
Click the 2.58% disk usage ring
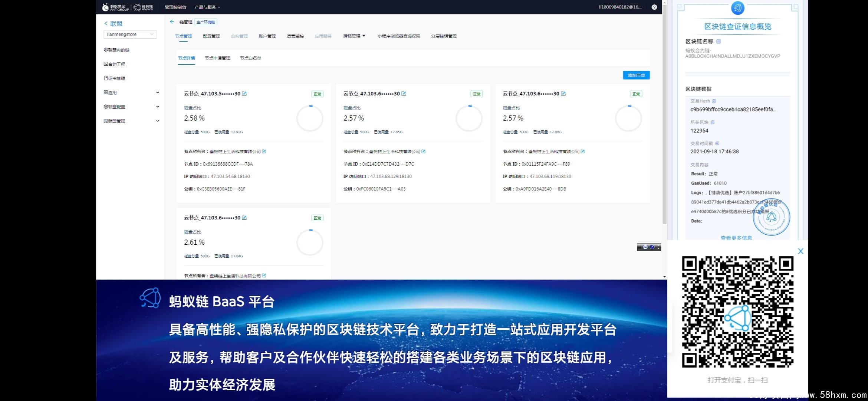pos(310,118)
